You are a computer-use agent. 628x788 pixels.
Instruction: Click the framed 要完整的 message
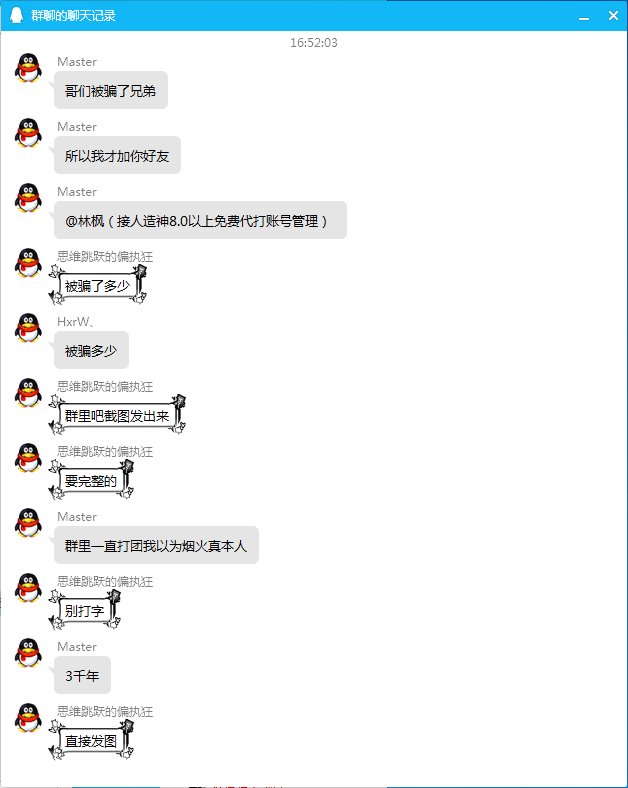pos(91,481)
